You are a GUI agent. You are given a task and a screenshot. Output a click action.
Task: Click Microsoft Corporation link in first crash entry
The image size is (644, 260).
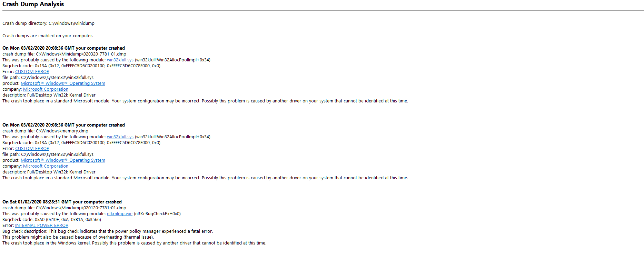[x=46, y=89]
